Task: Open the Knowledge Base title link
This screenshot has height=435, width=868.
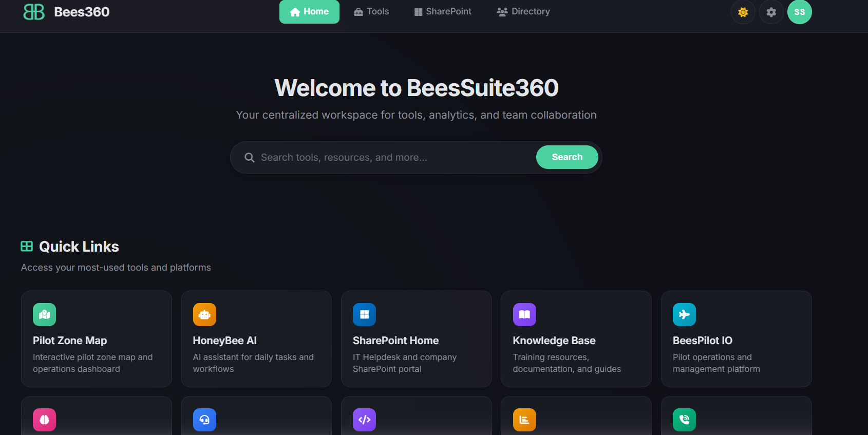Action: click(x=554, y=341)
